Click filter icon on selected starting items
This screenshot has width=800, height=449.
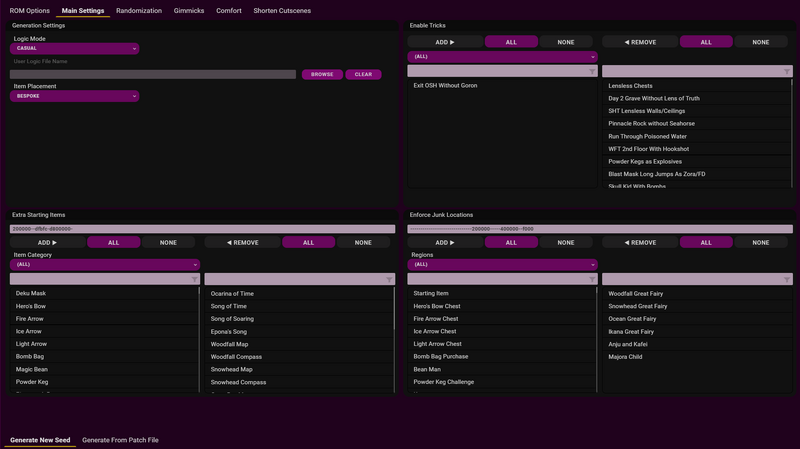[389, 279]
